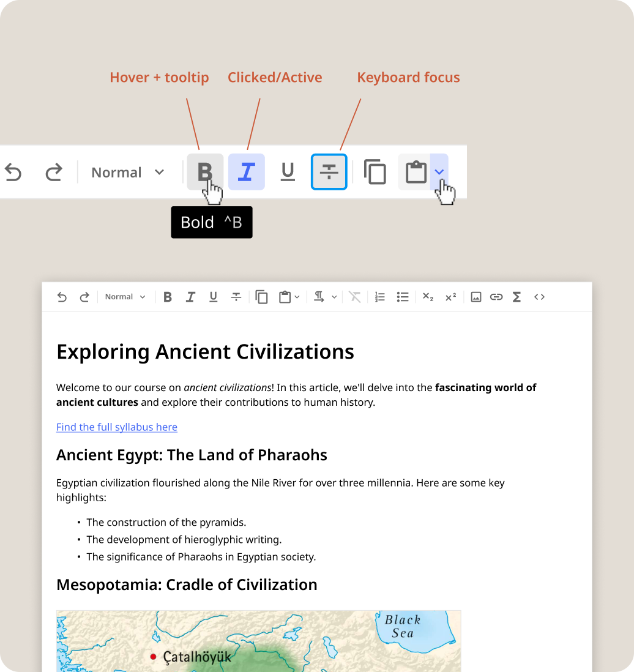
Task: Toggle Underline in the editor's small toolbar
Action: pyautogui.click(x=213, y=297)
